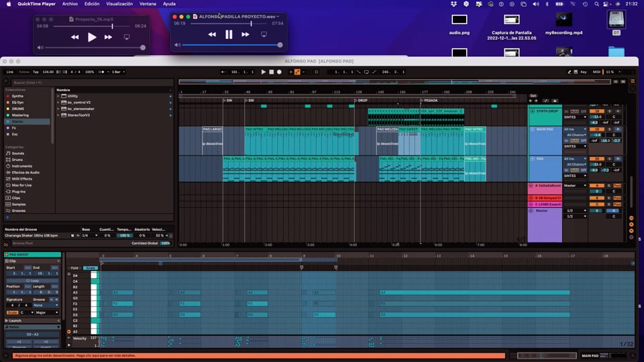Fast-forward in the ALFONSO PADILLA PROYECTO.wav player
Viewport: 644px width, 362px height.
coord(246,34)
